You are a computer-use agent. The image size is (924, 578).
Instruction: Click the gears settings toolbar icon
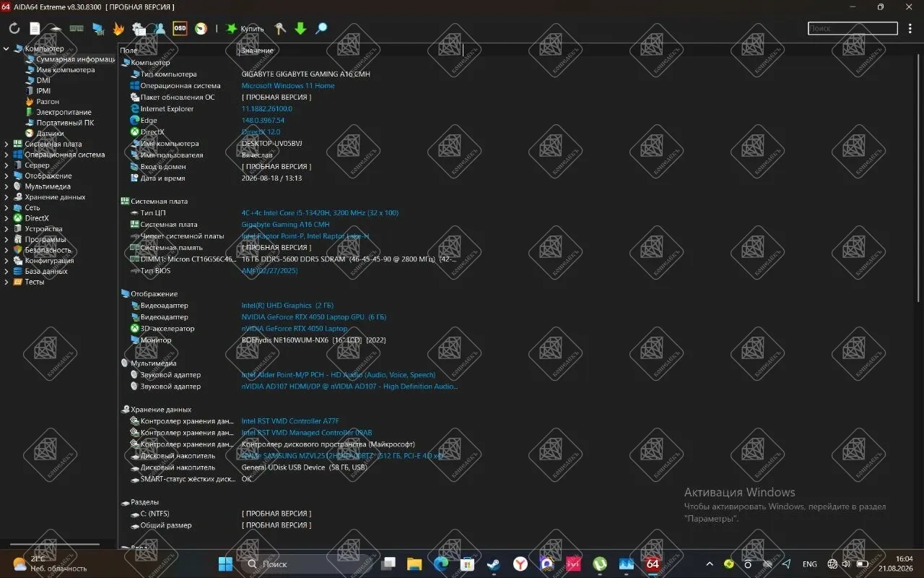point(139,29)
